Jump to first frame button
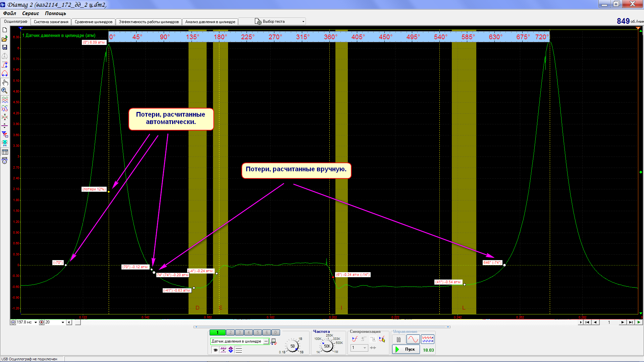This screenshot has width=644, height=362. (x=587, y=322)
